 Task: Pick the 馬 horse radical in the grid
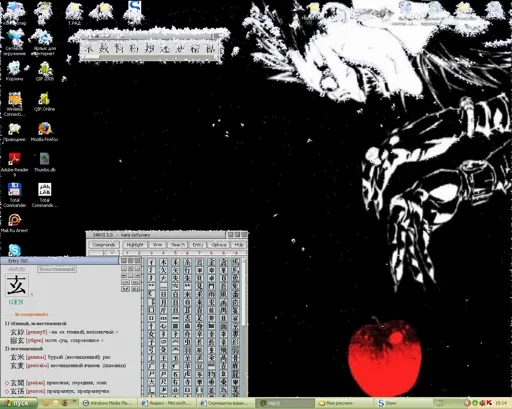[235, 262]
